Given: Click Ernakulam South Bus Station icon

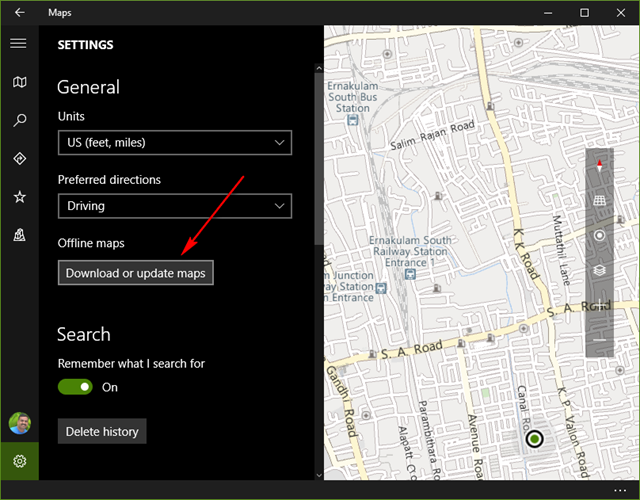Looking at the screenshot, I should coord(353,120).
